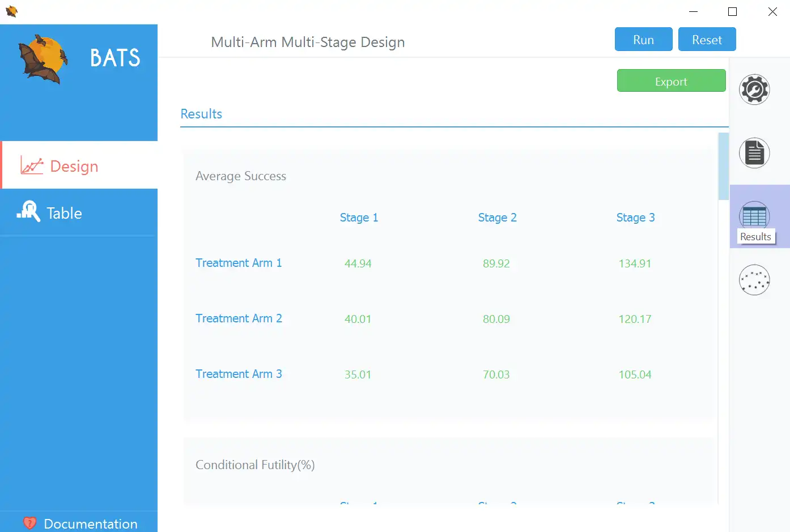This screenshot has height=532, width=790.
Task: Click the Stage 2 column header
Action: (497, 218)
